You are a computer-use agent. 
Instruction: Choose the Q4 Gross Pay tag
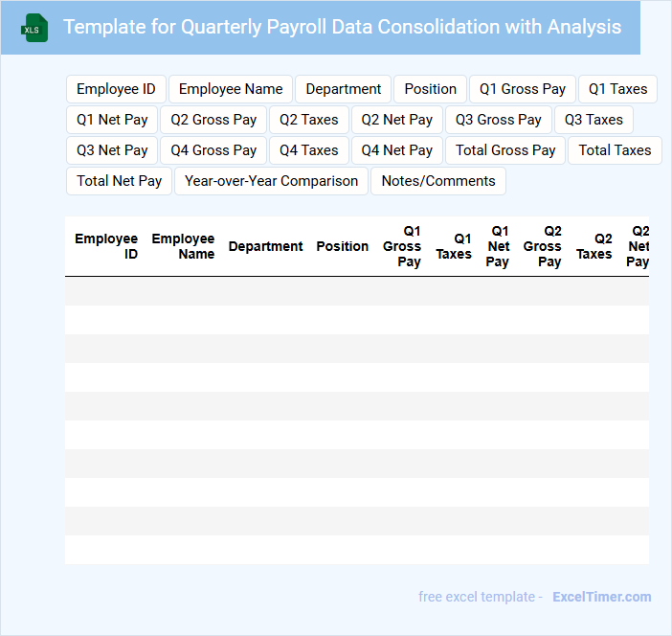213,150
